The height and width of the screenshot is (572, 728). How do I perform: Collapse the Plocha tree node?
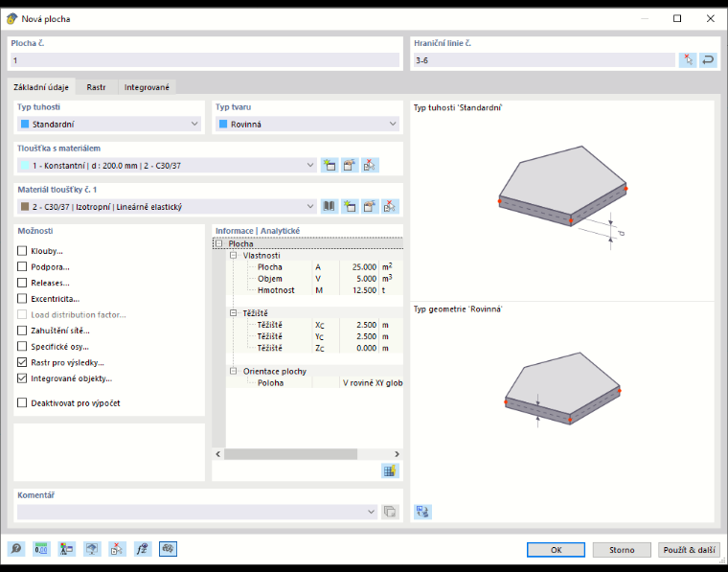pyautogui.click(x=218, y=243)
